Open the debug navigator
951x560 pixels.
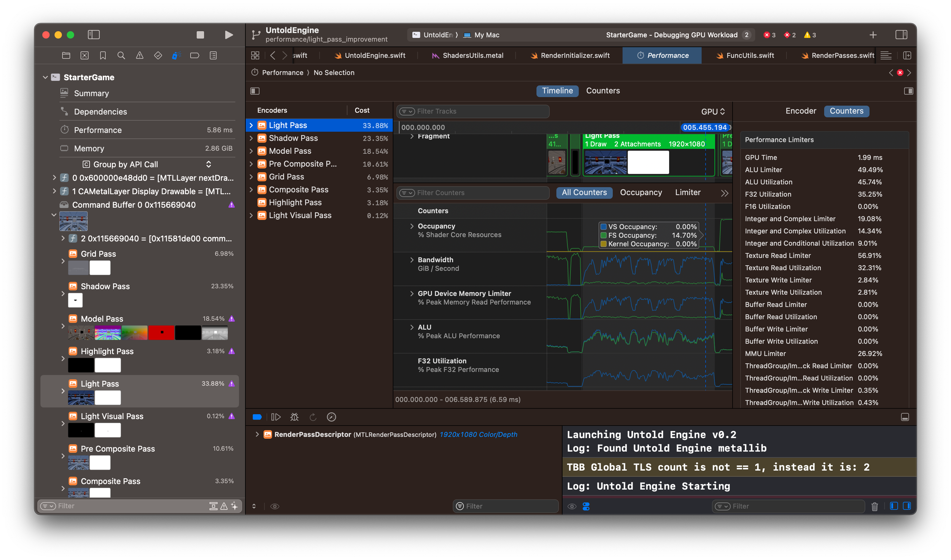click(x=176, y=56)
